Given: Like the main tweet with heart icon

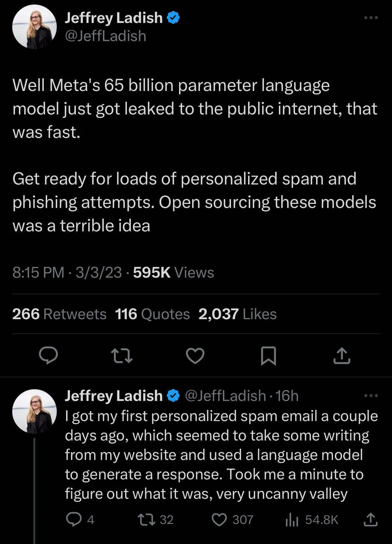Looking at the screenshot, I should [x=195, y=355].
